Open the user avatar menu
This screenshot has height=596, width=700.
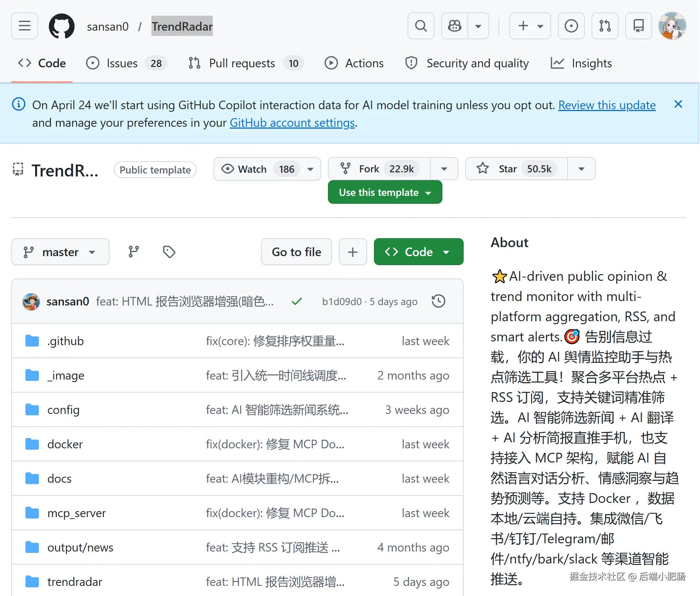tap(672, 26)
